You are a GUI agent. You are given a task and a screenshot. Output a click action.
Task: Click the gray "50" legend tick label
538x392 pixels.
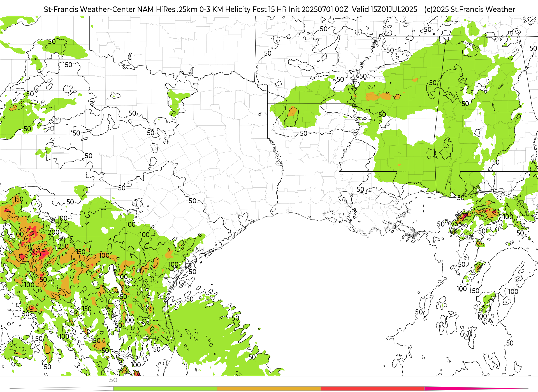click(113, 380)
